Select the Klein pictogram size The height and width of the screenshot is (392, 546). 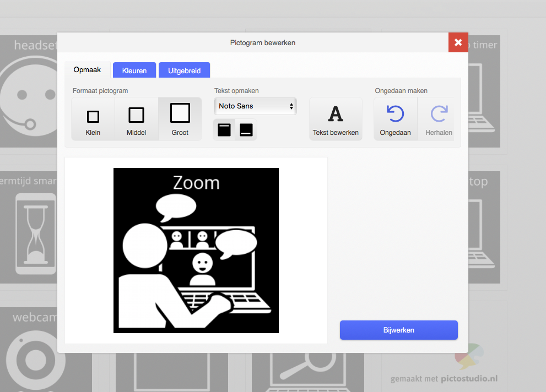(93, 118)
